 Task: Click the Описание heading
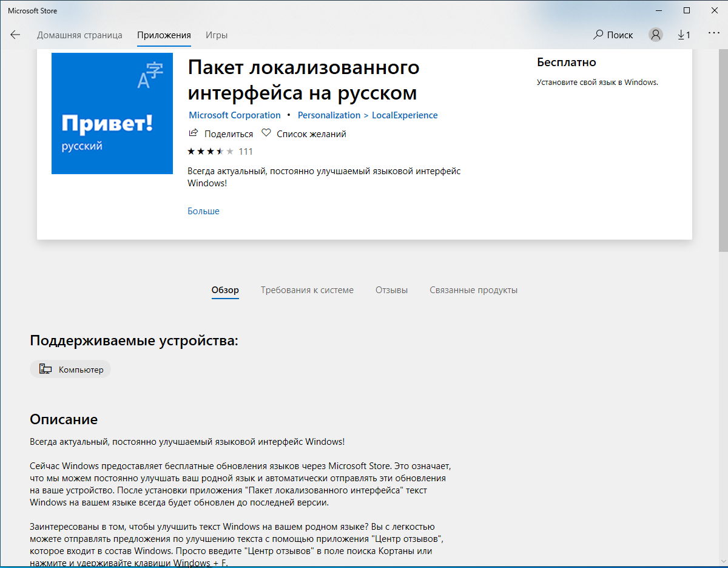point(64,419)
